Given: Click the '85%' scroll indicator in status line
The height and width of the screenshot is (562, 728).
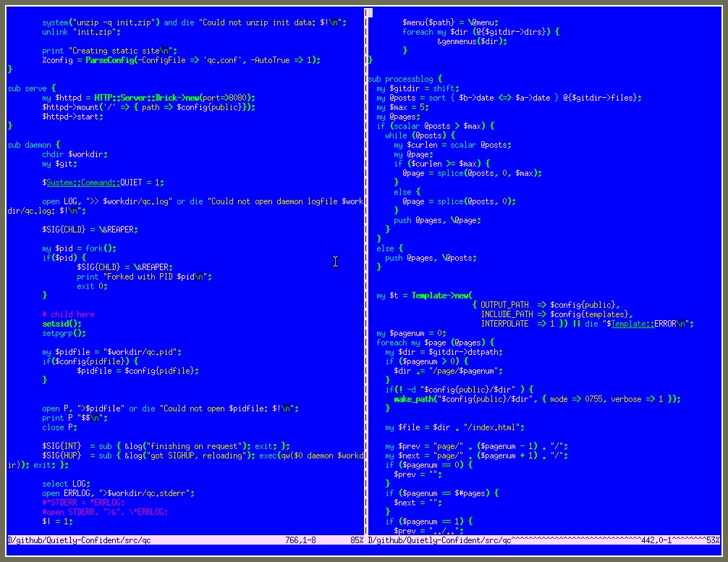Looking at the screenshot, I should tap(357, 540).
